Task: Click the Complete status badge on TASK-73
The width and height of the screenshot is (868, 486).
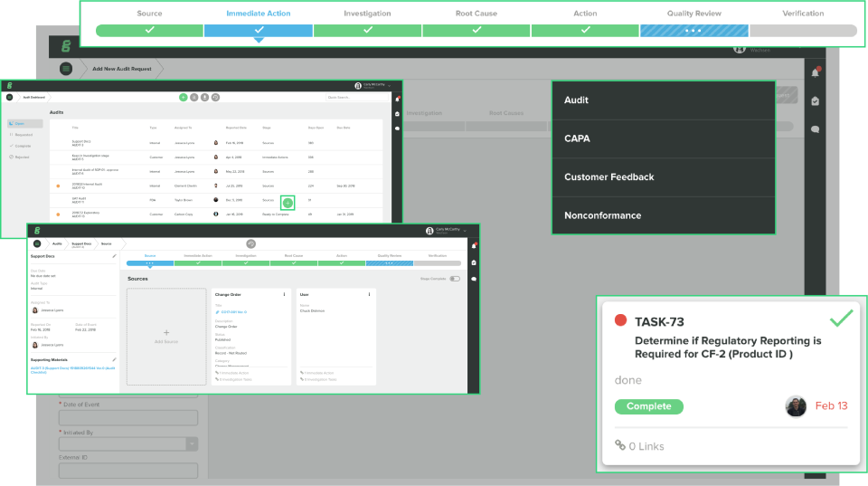Action: tap(649, 406)
